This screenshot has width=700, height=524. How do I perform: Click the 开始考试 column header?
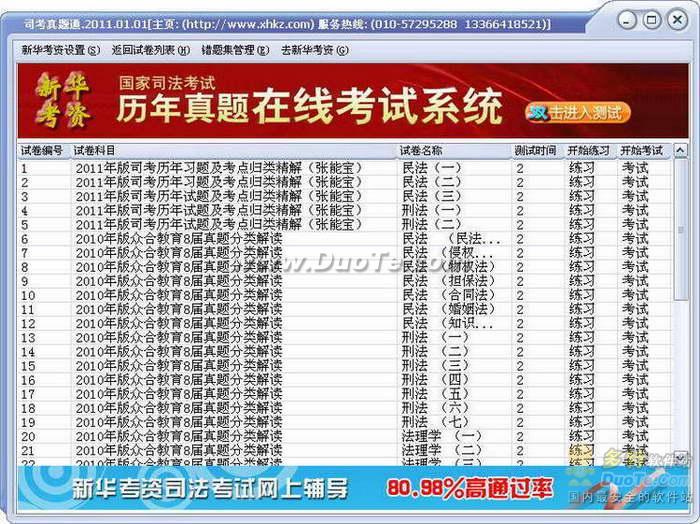click(x=643, y=151)
